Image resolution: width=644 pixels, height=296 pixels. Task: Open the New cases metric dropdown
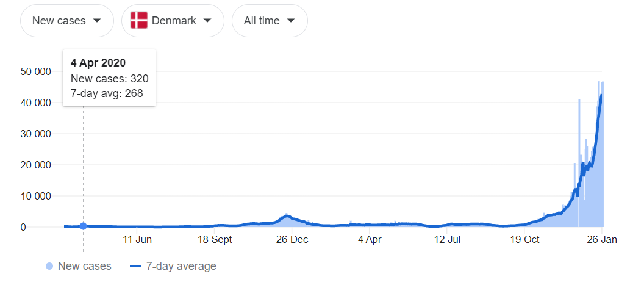(67, 21)
